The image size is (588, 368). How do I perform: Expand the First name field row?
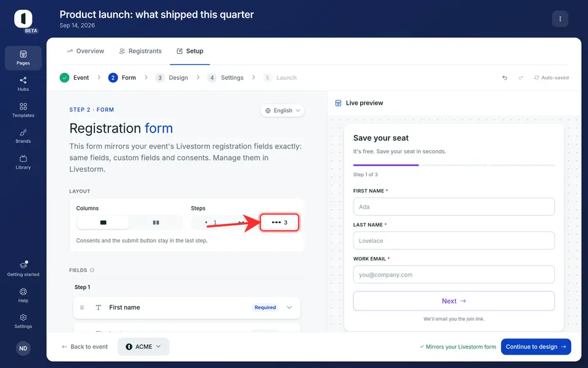(x=290, y=307)
